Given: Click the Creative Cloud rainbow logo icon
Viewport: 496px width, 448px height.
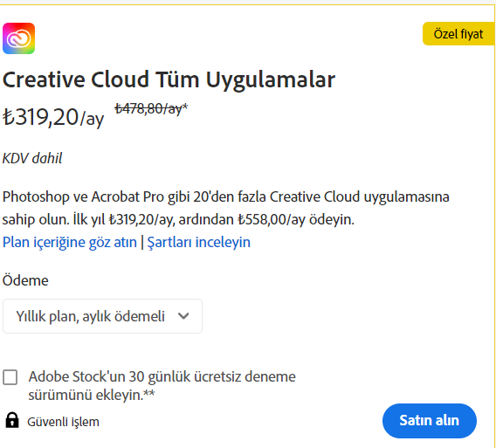Looking at the screenshot, I should [x=18, y=38].
